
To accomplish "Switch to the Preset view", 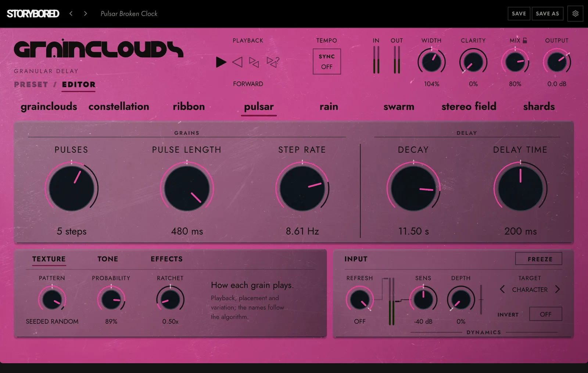I will point(31,84).
